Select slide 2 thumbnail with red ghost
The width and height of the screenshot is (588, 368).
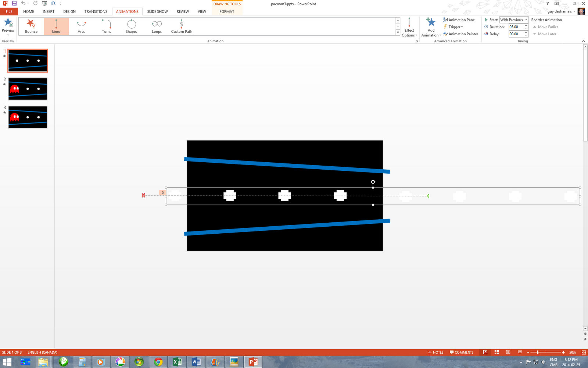[28, 89]
